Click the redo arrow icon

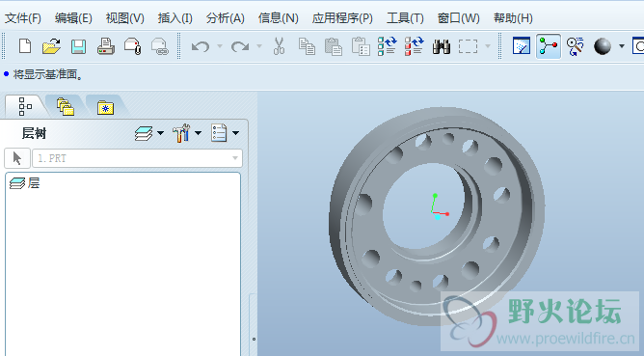point(240,46)
